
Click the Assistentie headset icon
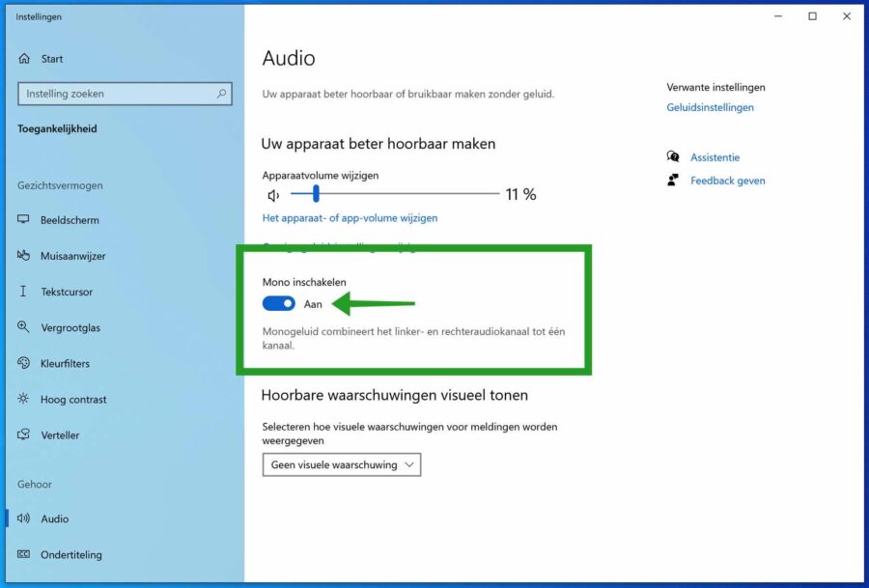click(x=673, y=156)
